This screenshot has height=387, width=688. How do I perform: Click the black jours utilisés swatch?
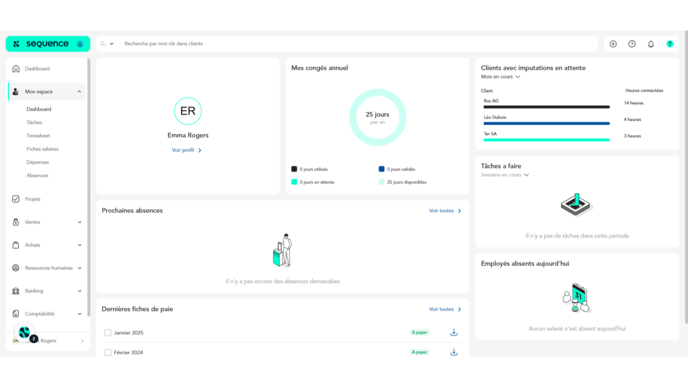click(294, 169)
